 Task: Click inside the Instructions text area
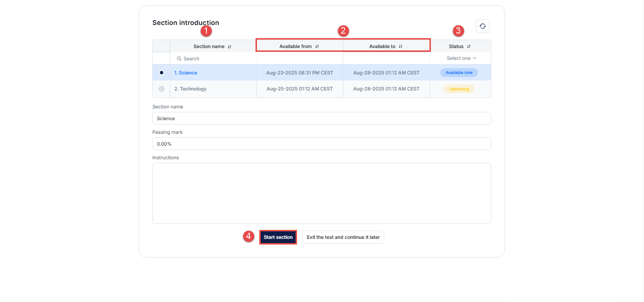click(322, 193)
